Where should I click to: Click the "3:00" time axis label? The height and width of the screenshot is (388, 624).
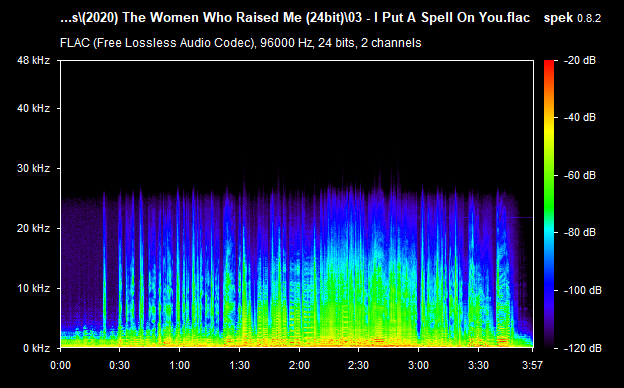pos(419,365)
